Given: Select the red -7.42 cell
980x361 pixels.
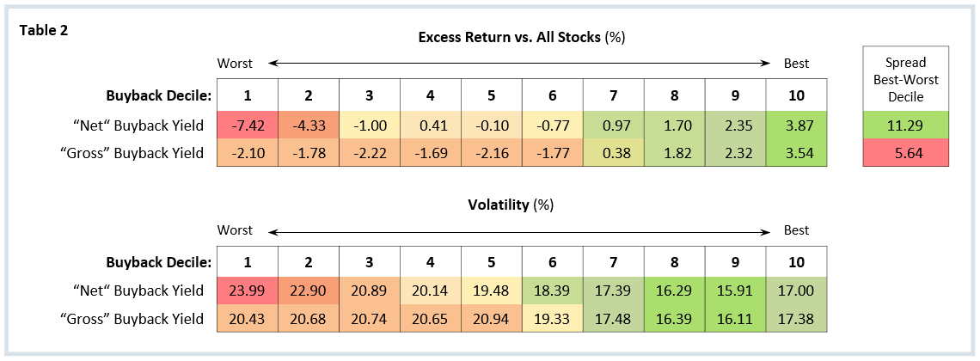Looking at the screenshot, I should [247, 126].
